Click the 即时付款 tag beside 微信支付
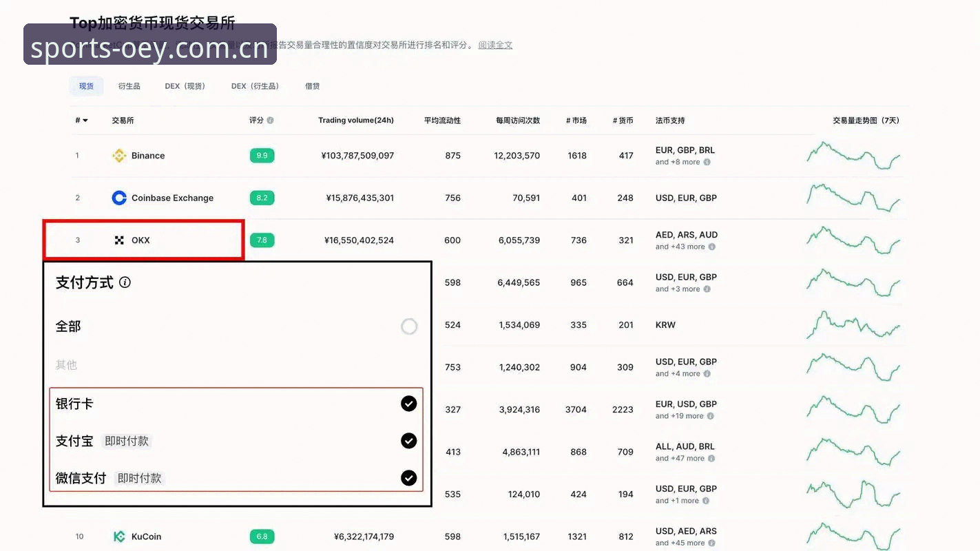The image size is (980, 551). (x=140, y=478)
